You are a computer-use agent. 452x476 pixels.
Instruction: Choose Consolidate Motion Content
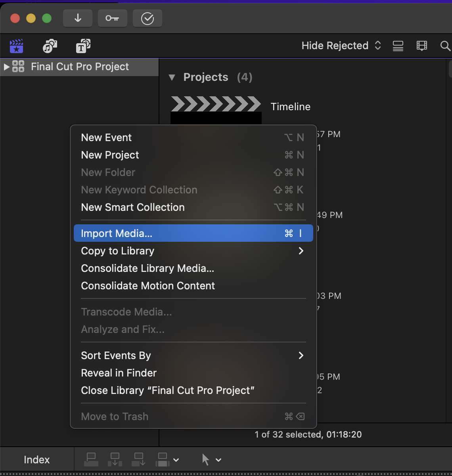[193, 286]
